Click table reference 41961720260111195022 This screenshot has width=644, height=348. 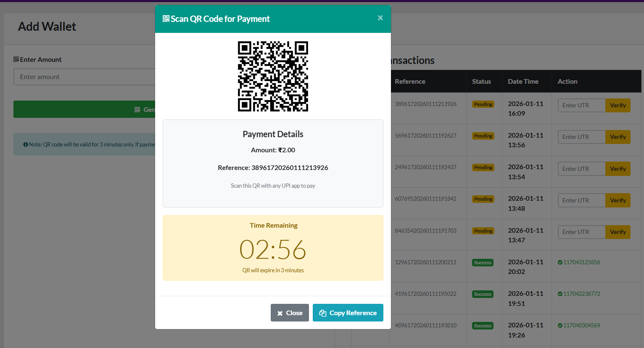[425, 294]
